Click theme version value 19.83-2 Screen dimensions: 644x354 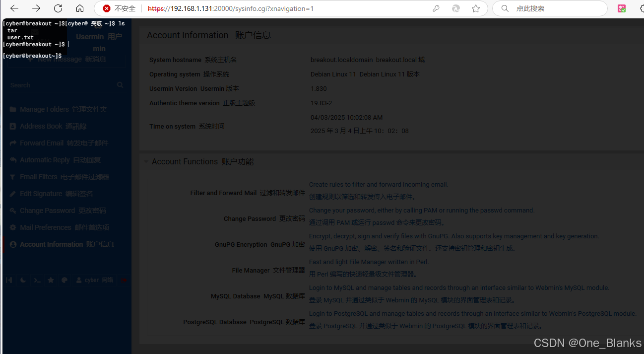coord(322,103)
